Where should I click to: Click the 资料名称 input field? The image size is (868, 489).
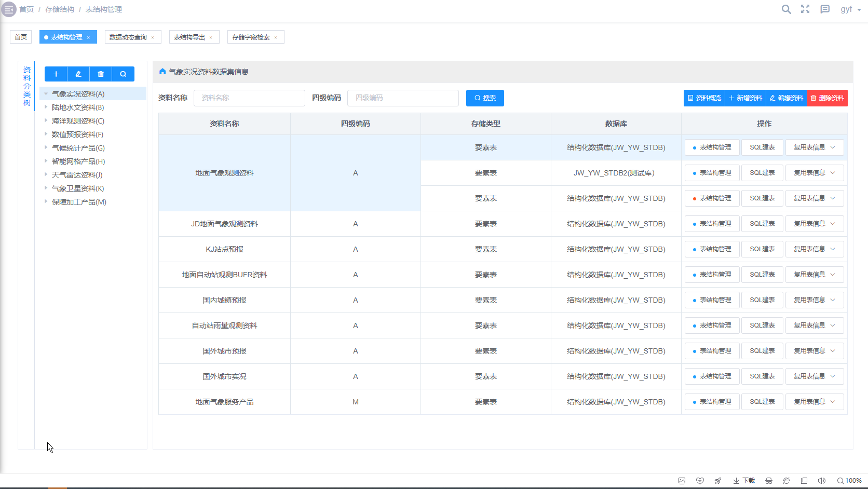coord(249,98)
